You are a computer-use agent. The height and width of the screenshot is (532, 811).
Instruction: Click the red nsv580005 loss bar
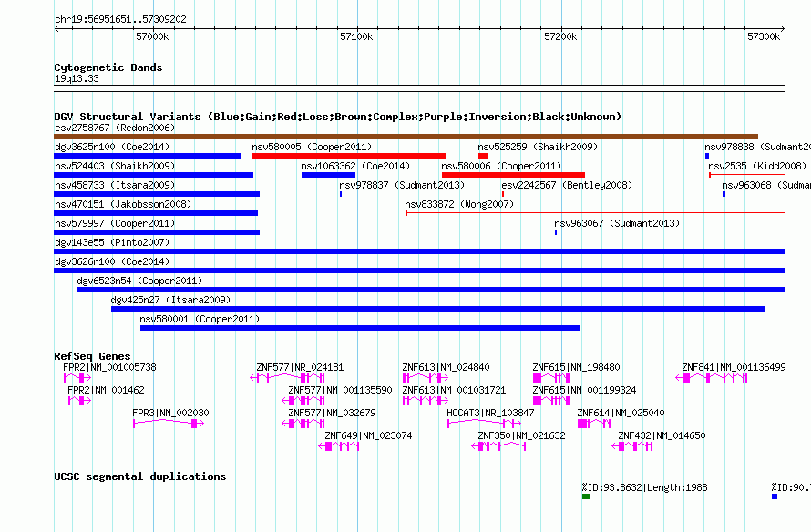click(x=349, y=156)
